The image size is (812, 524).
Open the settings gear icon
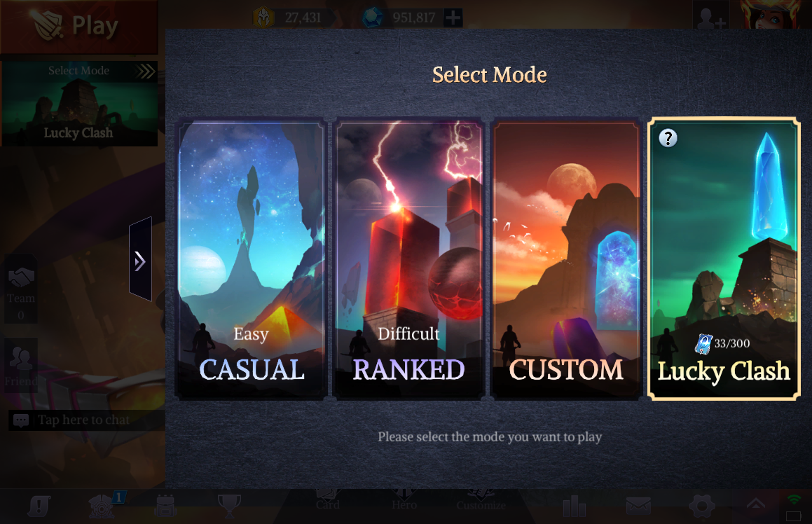pos(702,506)
